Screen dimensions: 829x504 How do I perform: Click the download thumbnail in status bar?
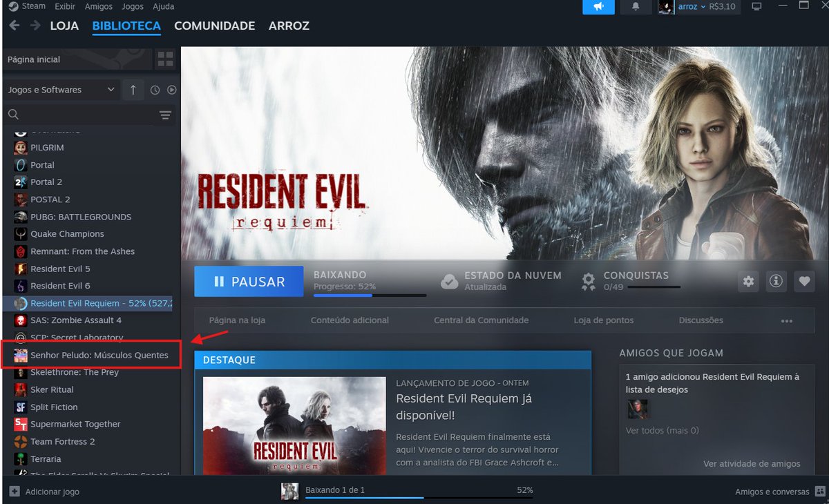pyautogui.click(x=289, y=491)
